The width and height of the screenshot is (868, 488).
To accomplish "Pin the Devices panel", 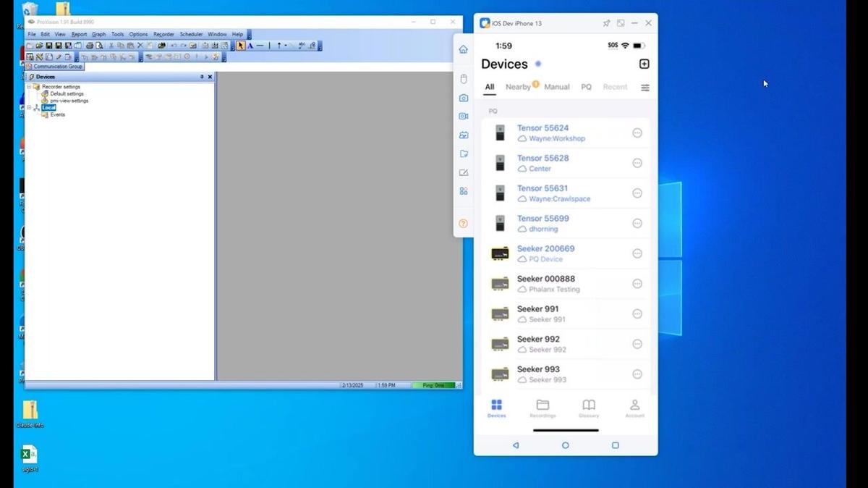I will [x=202, y=77].
